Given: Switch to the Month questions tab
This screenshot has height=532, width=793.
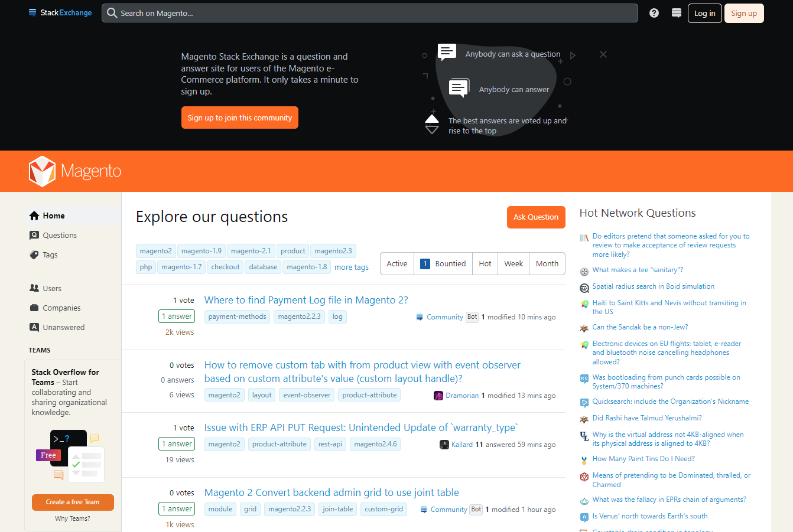Looking at the screenshot, I should (x=547, y=263).
